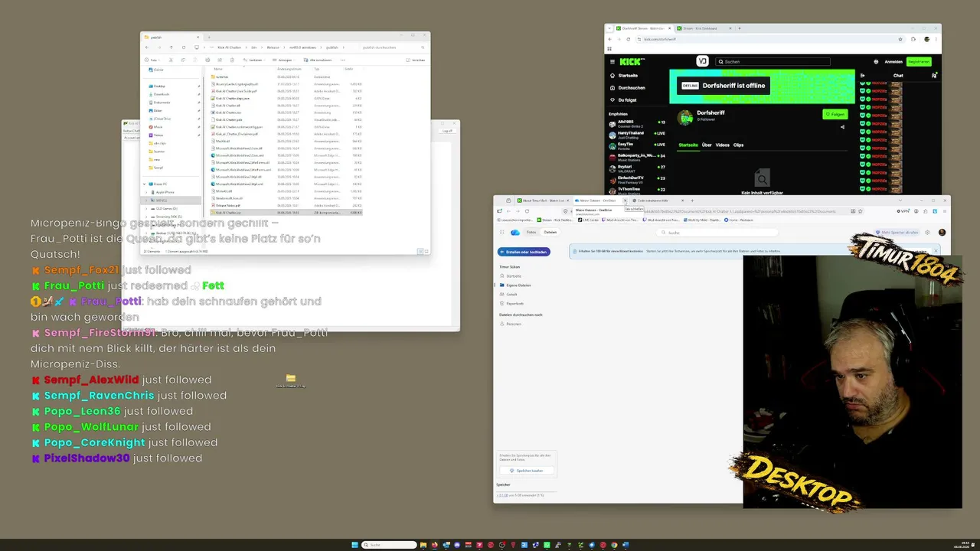Open the Chrome extensions puzzle icon
The height and width of the screenshot is (551, 980).
[x=913, y=39]
